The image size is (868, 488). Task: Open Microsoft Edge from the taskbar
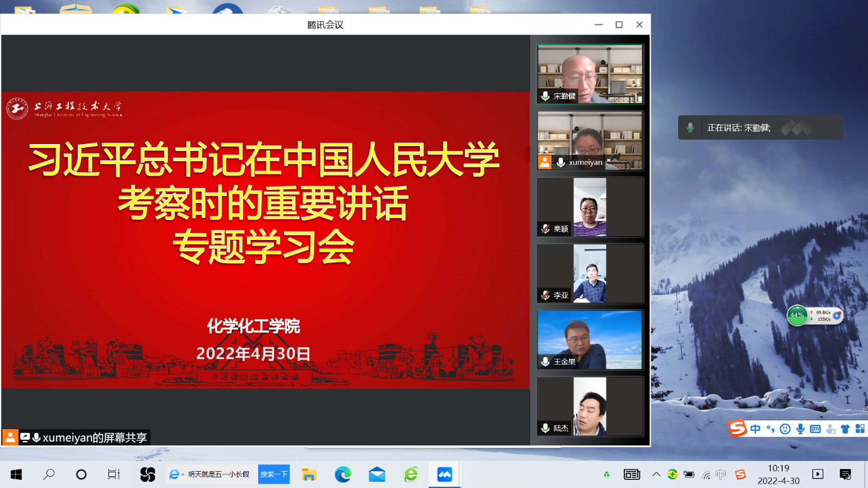[x=343, y=475]
